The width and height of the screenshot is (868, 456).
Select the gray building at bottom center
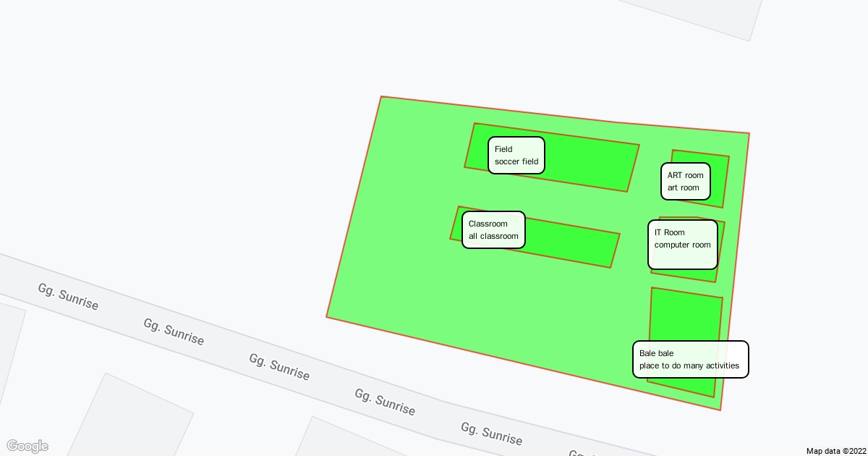coord(347,440)
